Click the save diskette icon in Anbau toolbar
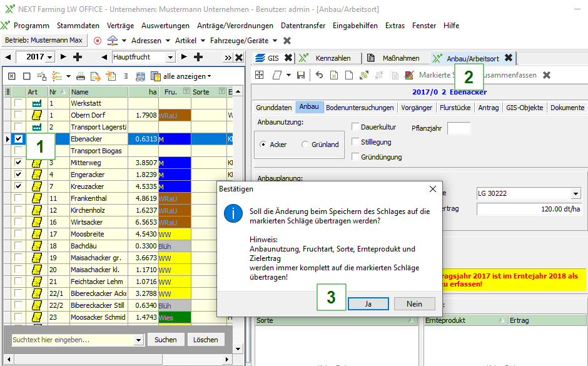The width and height of the screenshot is (588, 366). coord(301,75)
